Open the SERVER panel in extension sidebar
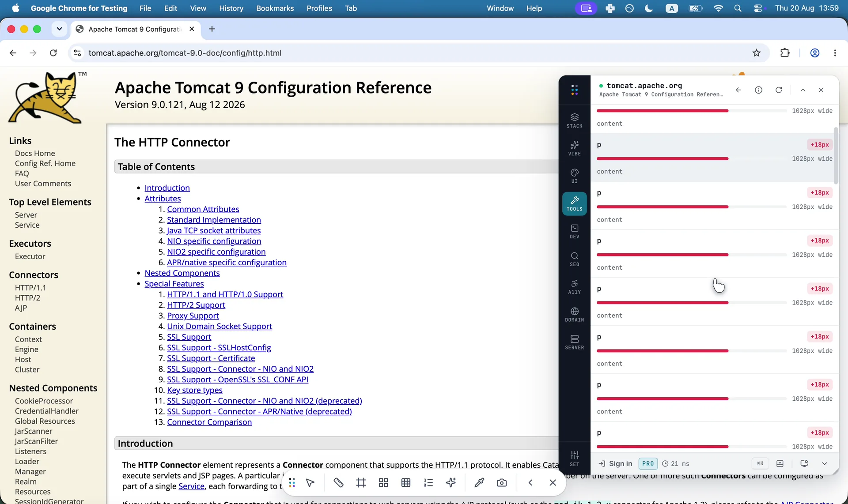Screen dimensions: 848x504 (x=574, y=342)
